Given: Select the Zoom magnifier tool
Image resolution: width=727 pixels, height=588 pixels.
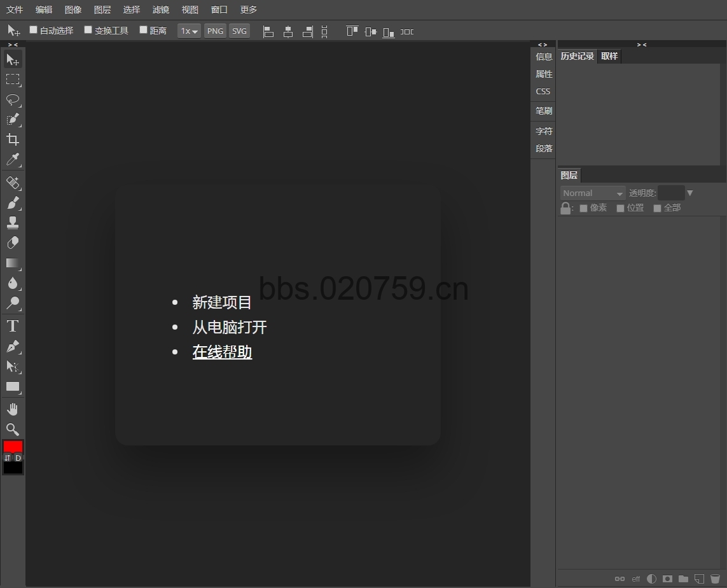Looking at the screenshot, I should point(13,430).
